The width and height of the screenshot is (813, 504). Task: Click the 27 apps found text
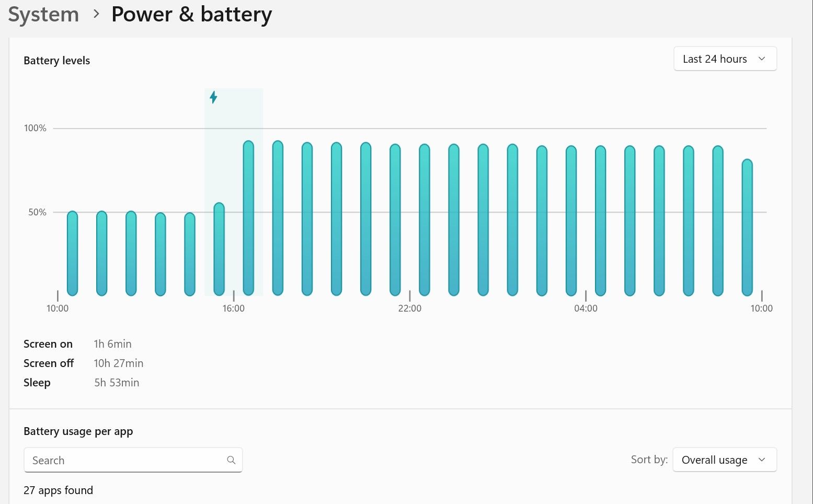click(58, 490)
